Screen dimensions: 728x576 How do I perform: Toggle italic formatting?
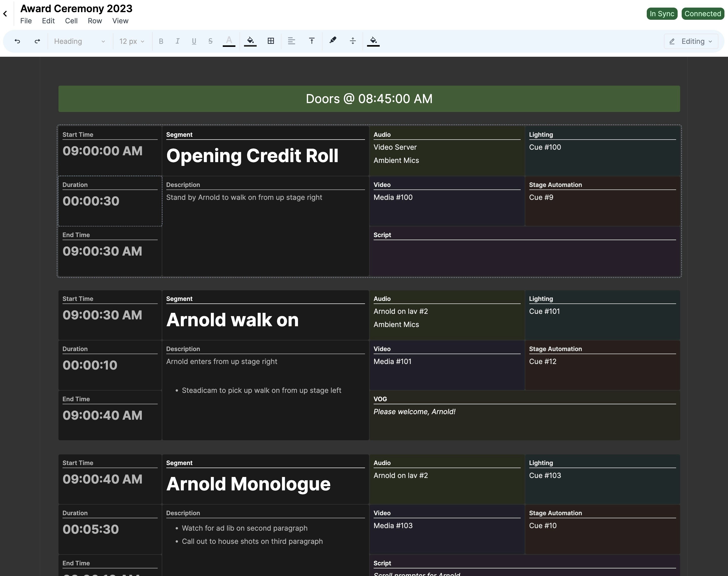point(177,41)
